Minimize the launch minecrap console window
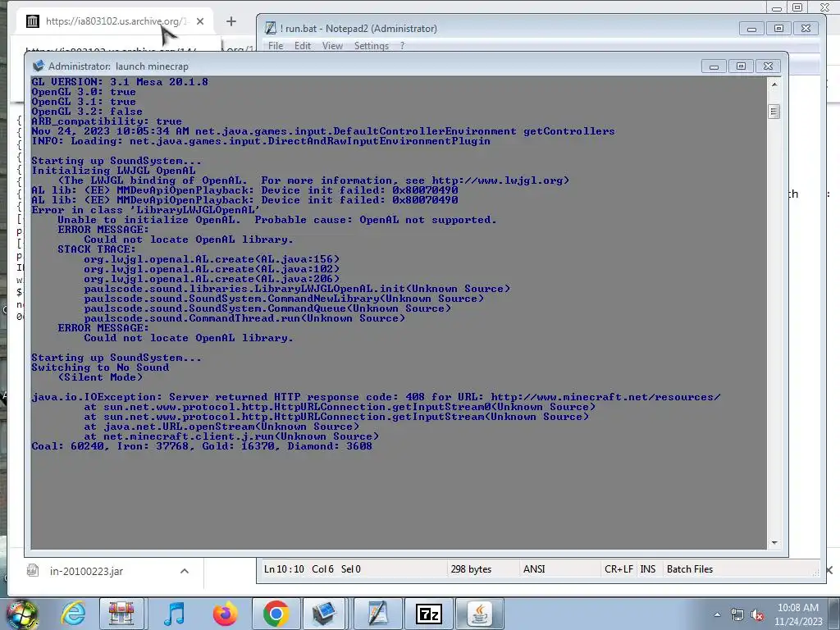Image resolution: width=840 pixels, height=630 pixels. (714, 66)
